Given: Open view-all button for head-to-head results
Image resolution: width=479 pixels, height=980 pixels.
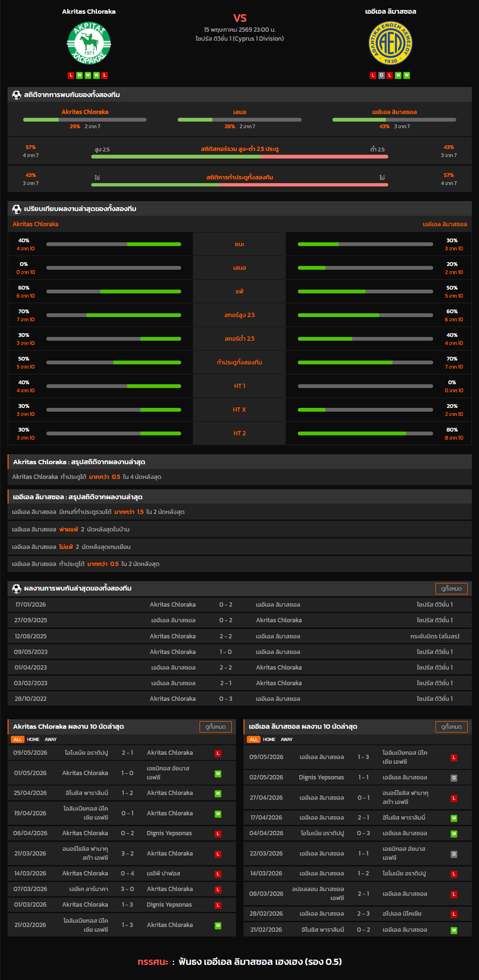Looking at the screenshot, I should [452, 589].
